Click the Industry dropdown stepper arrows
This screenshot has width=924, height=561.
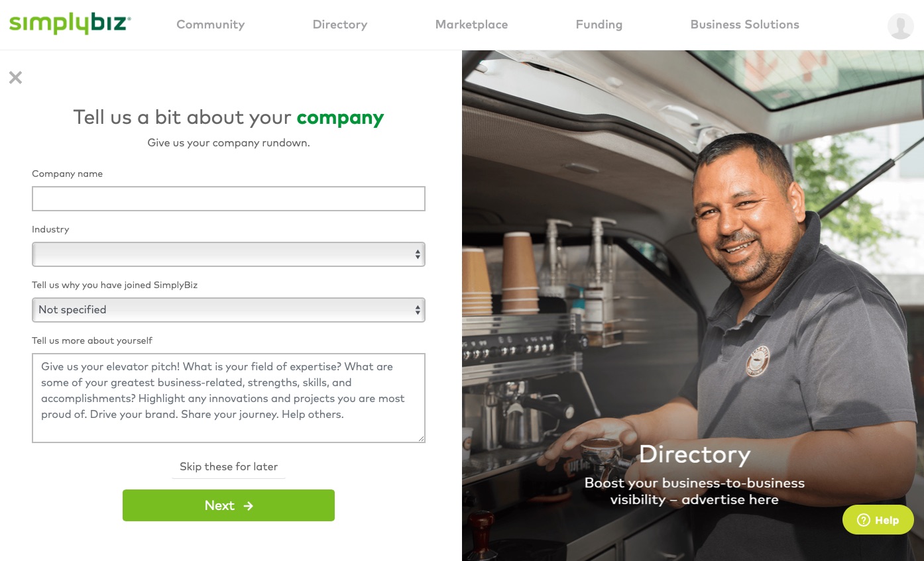[418, 254]
